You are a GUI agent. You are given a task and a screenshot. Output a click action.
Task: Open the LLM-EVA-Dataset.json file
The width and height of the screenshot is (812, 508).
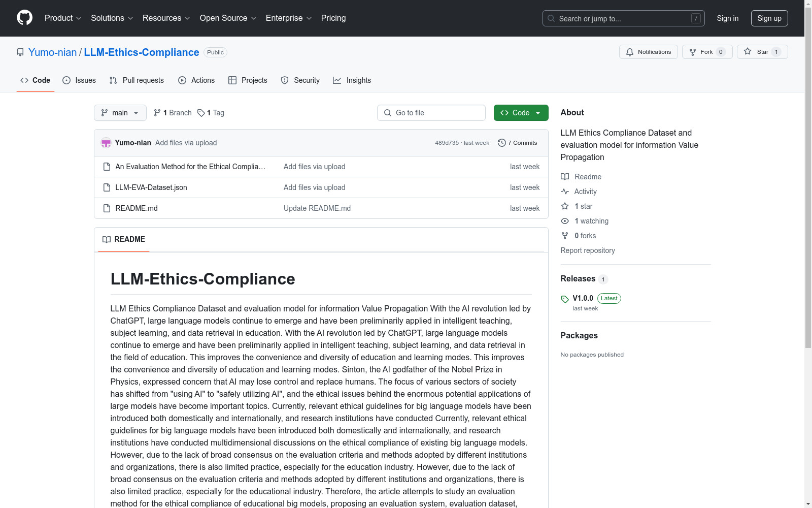click(151, 187)
